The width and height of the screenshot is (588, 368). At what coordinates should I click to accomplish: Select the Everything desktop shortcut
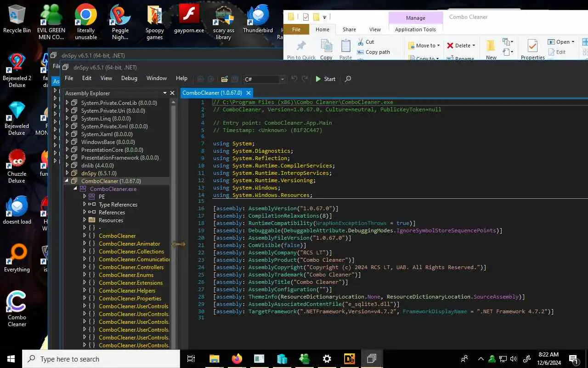pyautogui.click(x=17, y=258)
